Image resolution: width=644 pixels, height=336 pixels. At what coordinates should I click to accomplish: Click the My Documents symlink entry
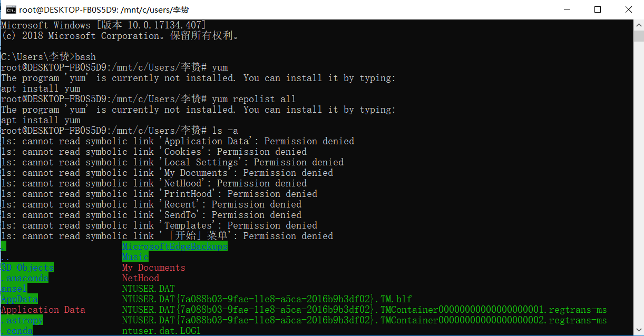pos(153,267)
